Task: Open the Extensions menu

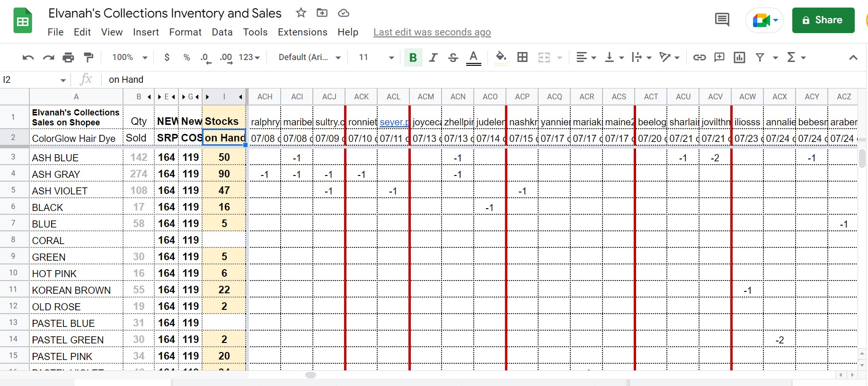Action: (x=302, y=32)
